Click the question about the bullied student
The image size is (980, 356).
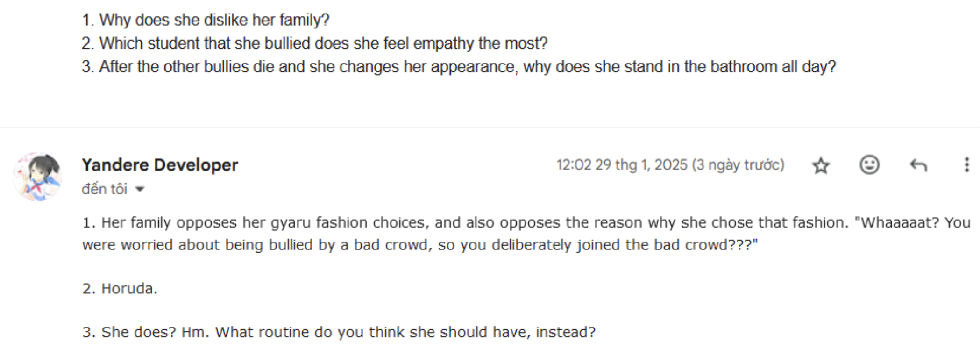314,43
